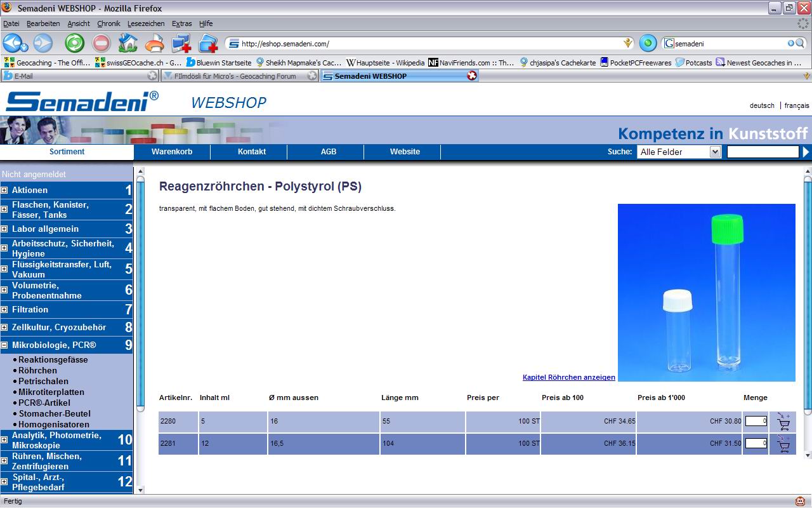Viewport: 812px width, 508px height.
Task: Open Stomacher-Beutel subcategory
Action: [55, 413]
